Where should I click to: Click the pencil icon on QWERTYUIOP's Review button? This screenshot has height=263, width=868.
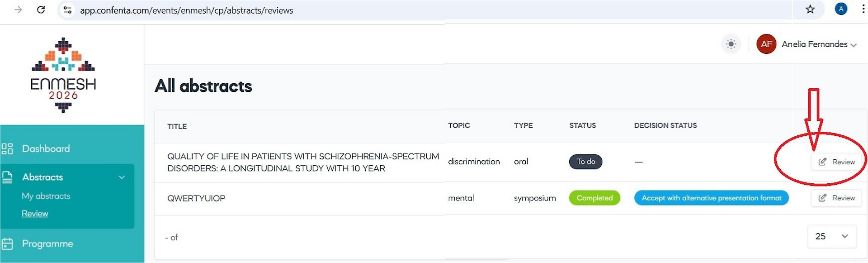(822, 198)
